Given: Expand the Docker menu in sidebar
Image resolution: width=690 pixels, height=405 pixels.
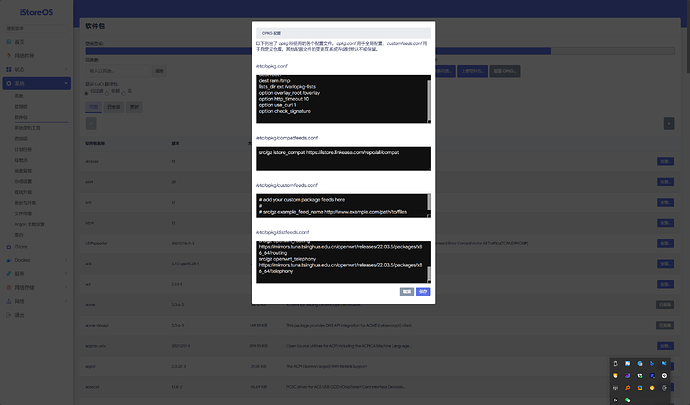Looking at the screenshot, I should click(x=22, y=258).
